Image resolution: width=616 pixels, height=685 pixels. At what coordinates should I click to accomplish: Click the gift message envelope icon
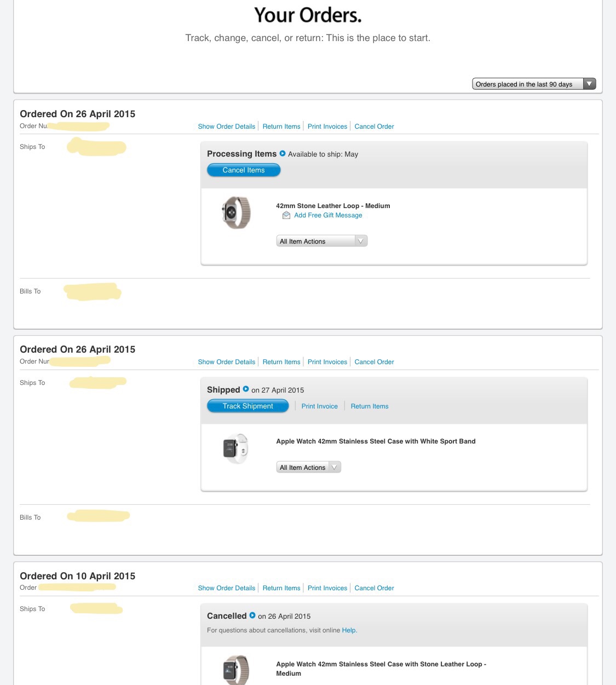(286, 215)
